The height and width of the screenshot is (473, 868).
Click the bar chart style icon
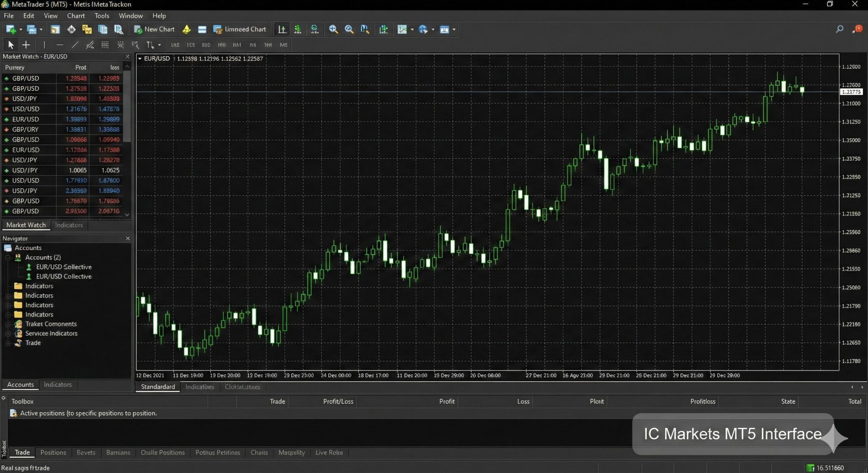pyautogui.click(x=282, y=29)
